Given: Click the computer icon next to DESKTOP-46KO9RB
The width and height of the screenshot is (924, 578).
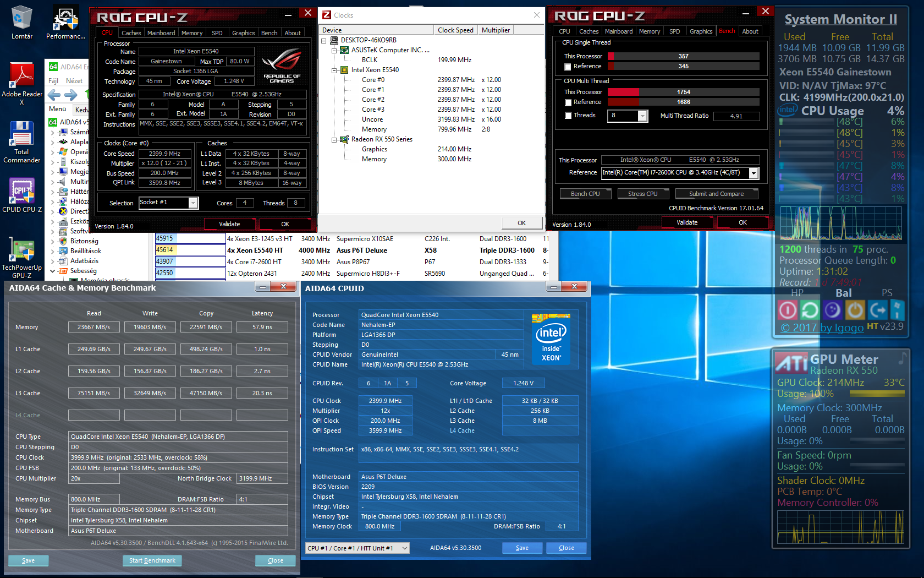Looking at the screenshot, I should pos(334,40).
